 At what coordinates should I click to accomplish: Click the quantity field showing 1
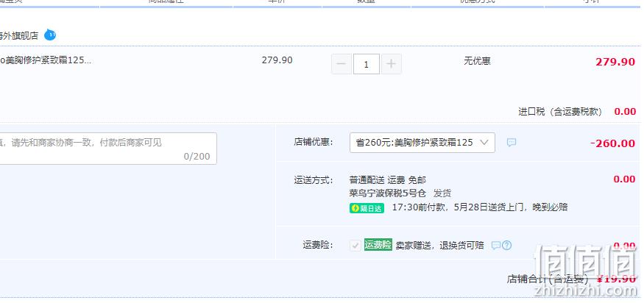[367, 65]
